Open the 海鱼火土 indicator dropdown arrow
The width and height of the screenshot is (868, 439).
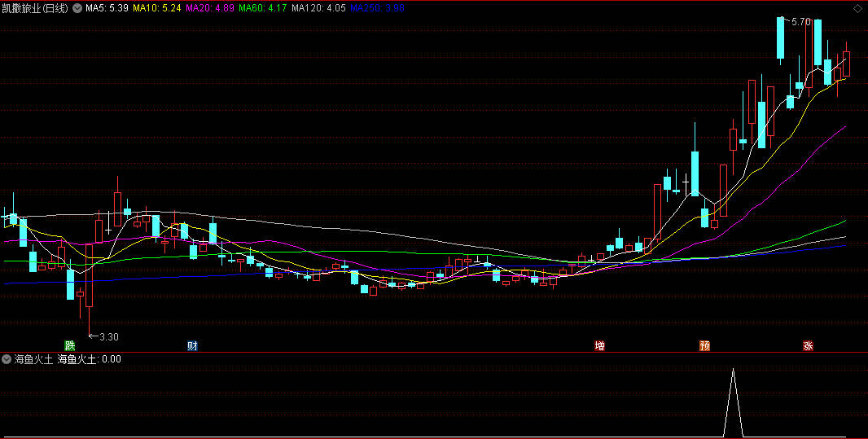(x=7, y=359)
